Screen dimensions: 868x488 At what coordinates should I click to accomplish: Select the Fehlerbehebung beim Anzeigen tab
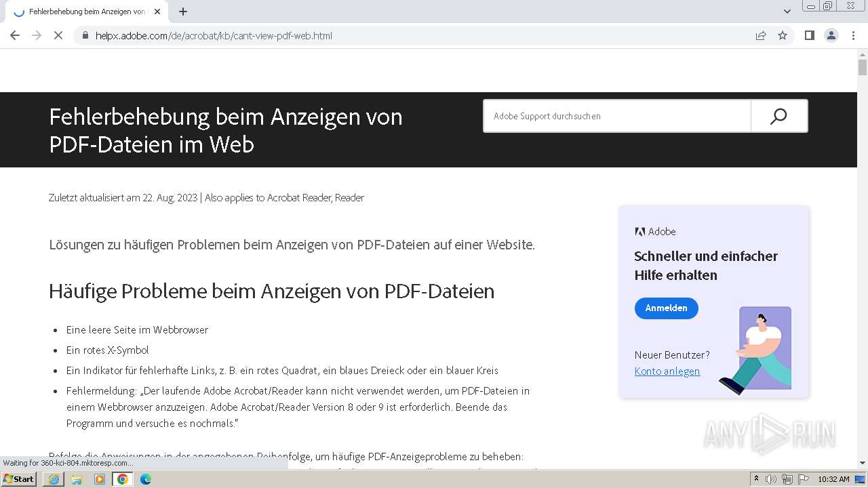pos(86,12)
